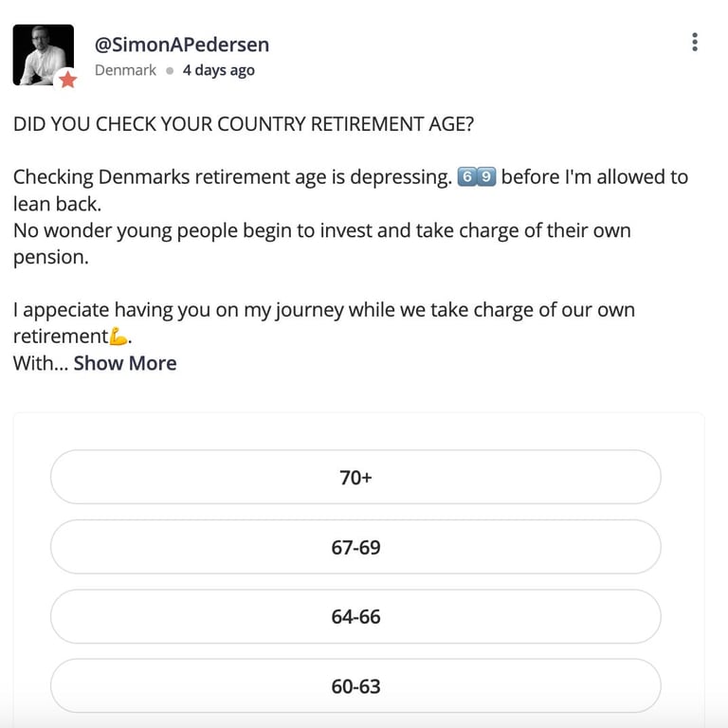Click the keycap 9 emoji

[x=486, y=177]
